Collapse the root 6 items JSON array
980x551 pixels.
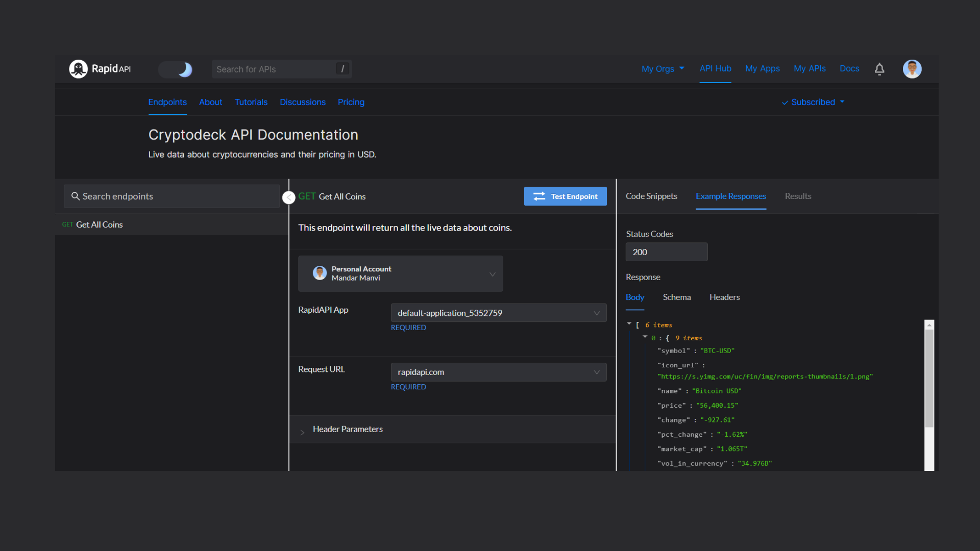tap(629, 324)
